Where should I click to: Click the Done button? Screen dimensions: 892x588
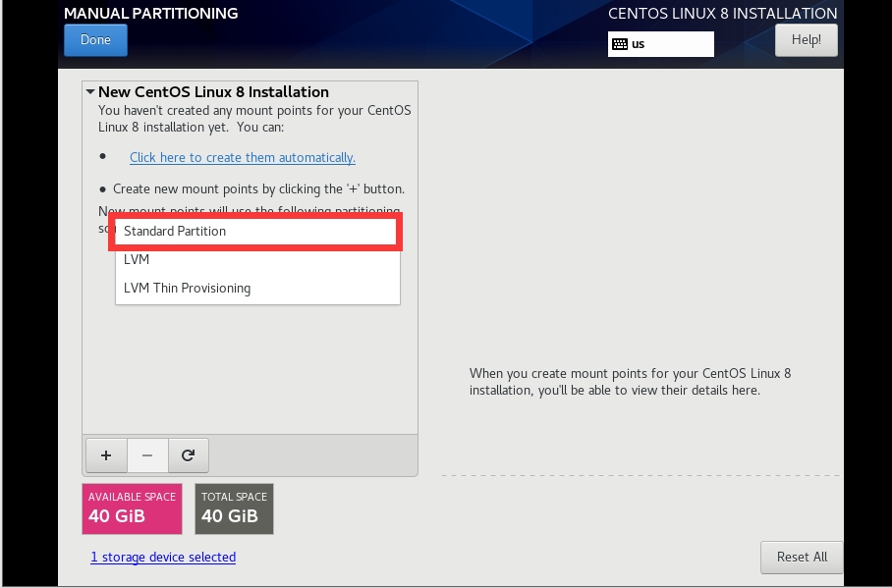(x=95, y=40)
